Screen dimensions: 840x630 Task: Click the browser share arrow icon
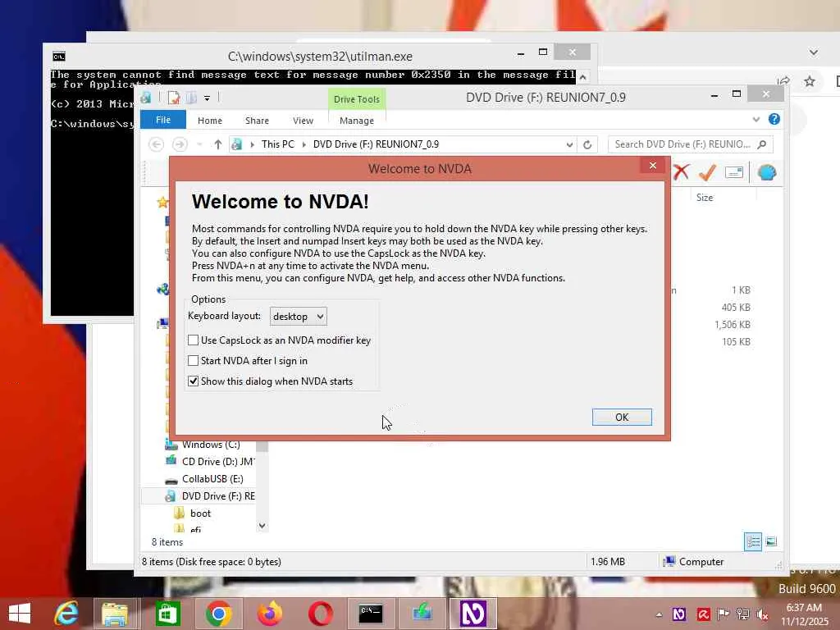pyautogui.click(x=783, y=81)
